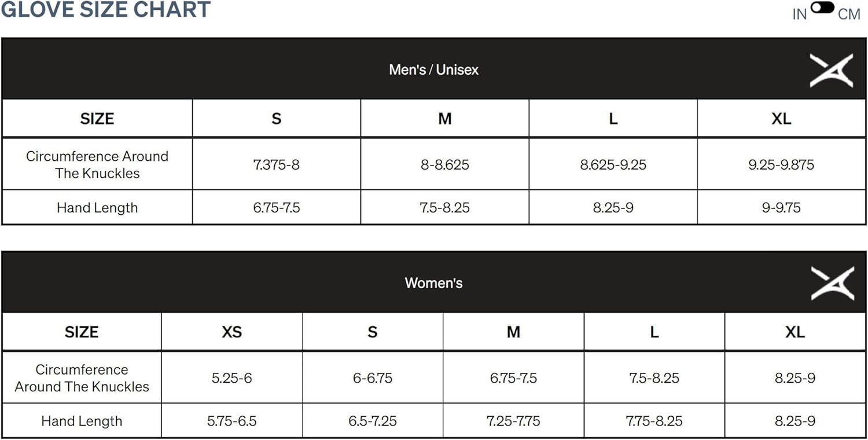Toggle the IN/CM unit switch
868x440 pixels.
[822, 8]
